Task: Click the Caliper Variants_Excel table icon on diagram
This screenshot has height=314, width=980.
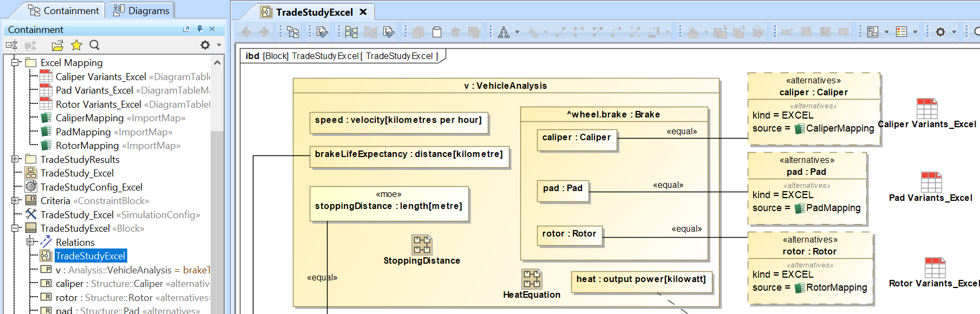Action: (926, 108)
